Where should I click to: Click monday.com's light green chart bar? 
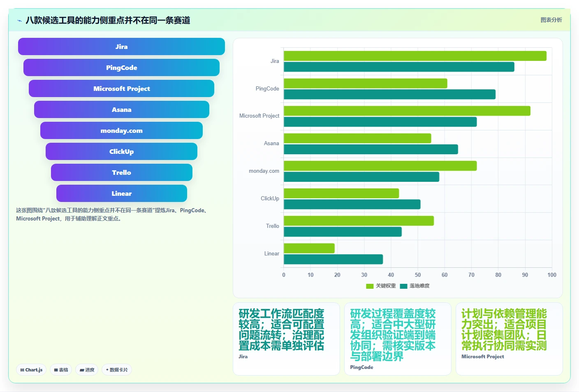(x=380, y=166)
